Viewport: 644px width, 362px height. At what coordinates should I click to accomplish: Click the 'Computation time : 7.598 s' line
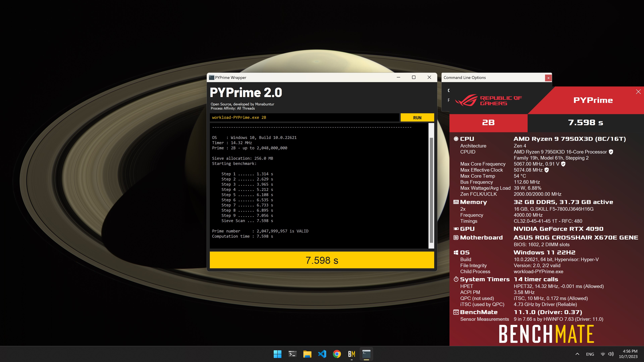pyautogui.click(x=243, y=236)
